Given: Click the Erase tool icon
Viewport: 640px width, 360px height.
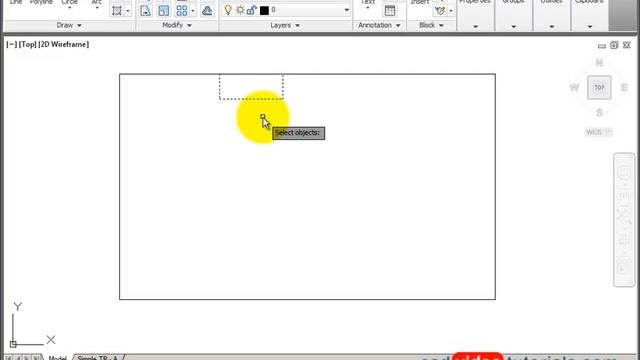Looking at the screenshot, I should [207, 10].
